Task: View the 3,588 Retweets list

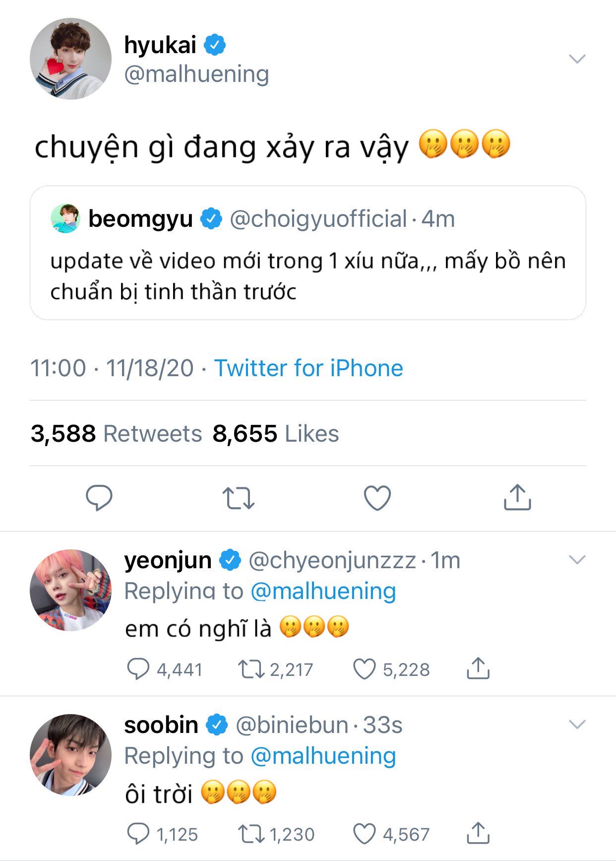Action: [116, 434]
